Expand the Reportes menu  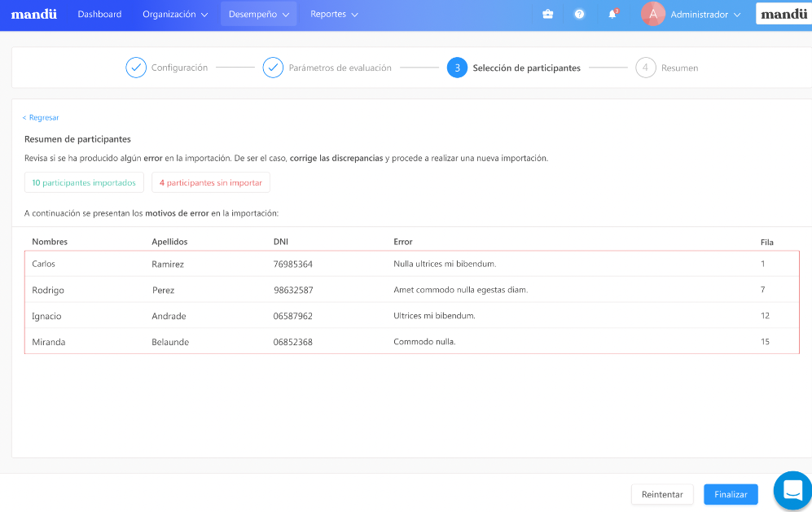click(334, 14)
